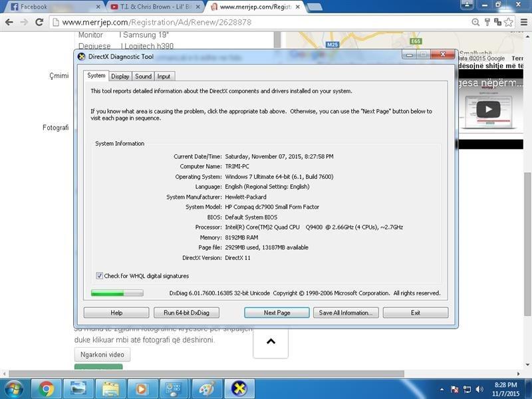This screenshot has width=532, height=399.
Task: Click the Help button in DxDiag
Action: tap(116, 313)
